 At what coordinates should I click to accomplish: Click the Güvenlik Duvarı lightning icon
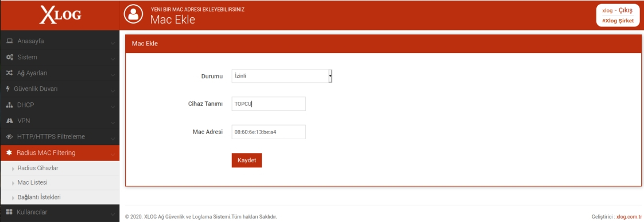pos(8,89)
